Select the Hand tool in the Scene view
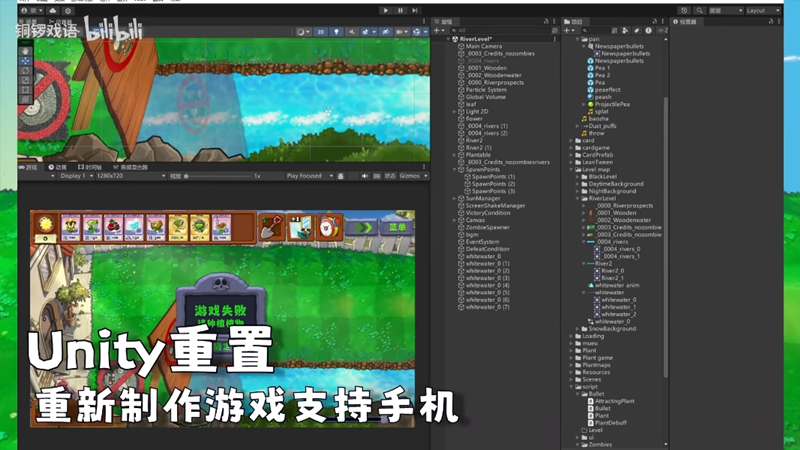 (26, 51)
